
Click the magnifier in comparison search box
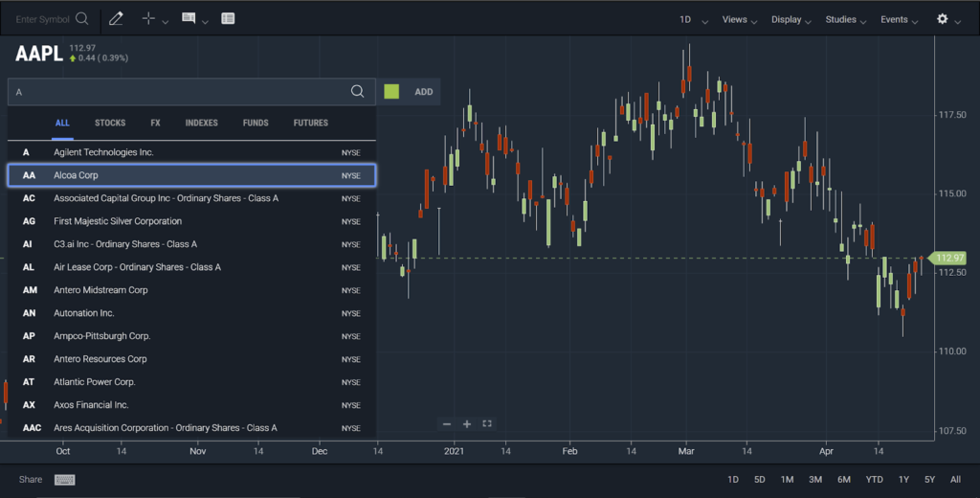[x=357, y=92]
